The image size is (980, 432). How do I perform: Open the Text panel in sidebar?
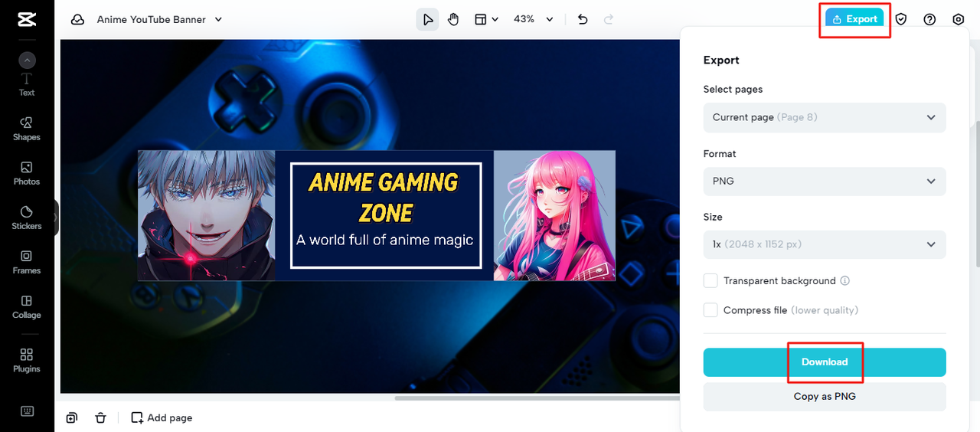point(27,85)
